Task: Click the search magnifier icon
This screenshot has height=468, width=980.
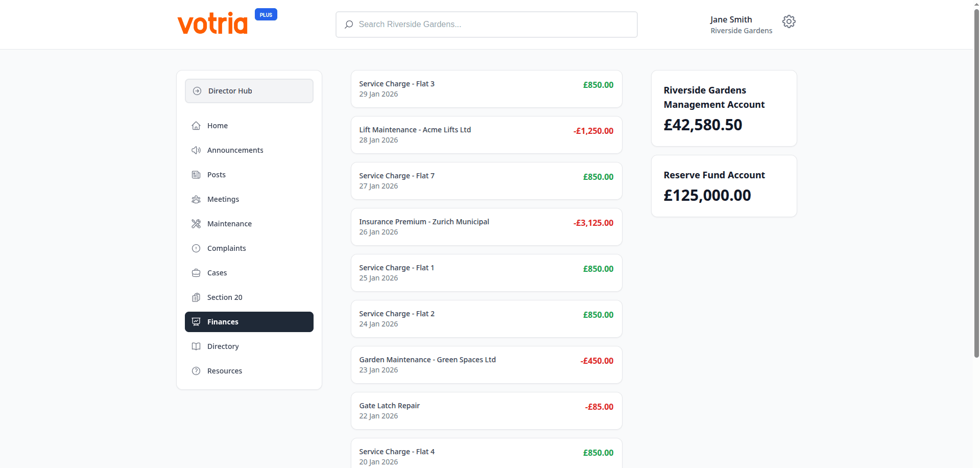Action: (349, 24)
